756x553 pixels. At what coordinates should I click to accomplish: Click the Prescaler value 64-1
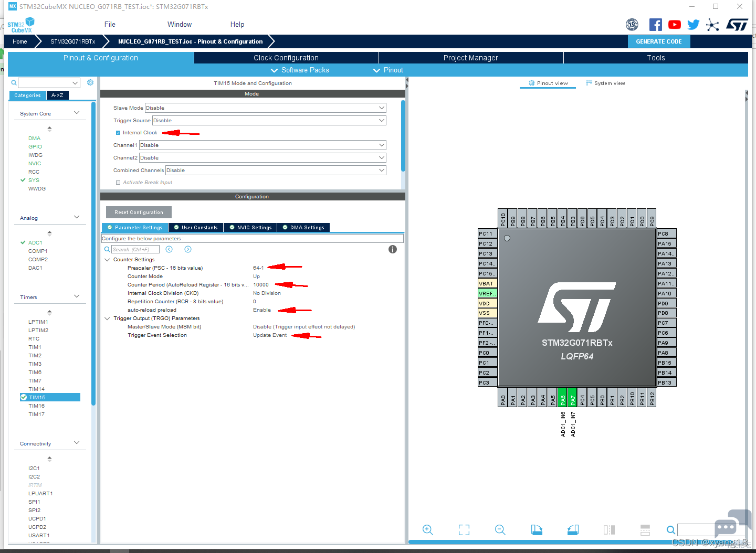pyautogui.click(x=258, y=268)
